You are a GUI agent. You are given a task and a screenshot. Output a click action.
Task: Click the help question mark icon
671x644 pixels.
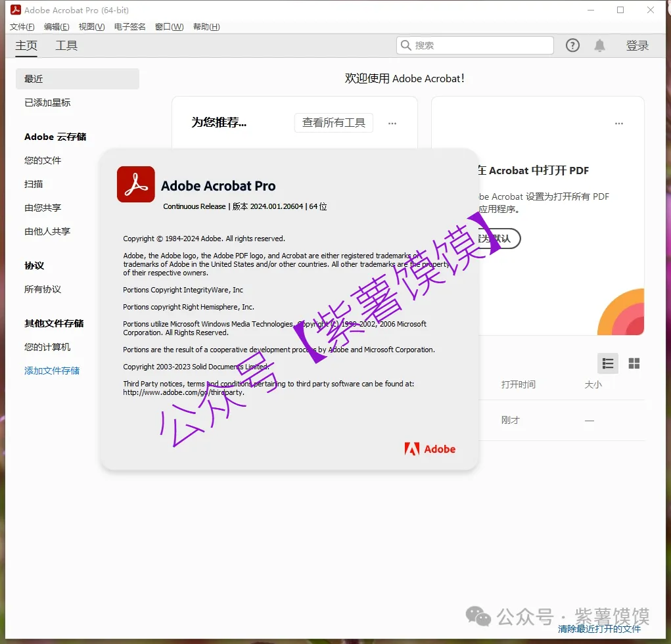pos(572,45)
